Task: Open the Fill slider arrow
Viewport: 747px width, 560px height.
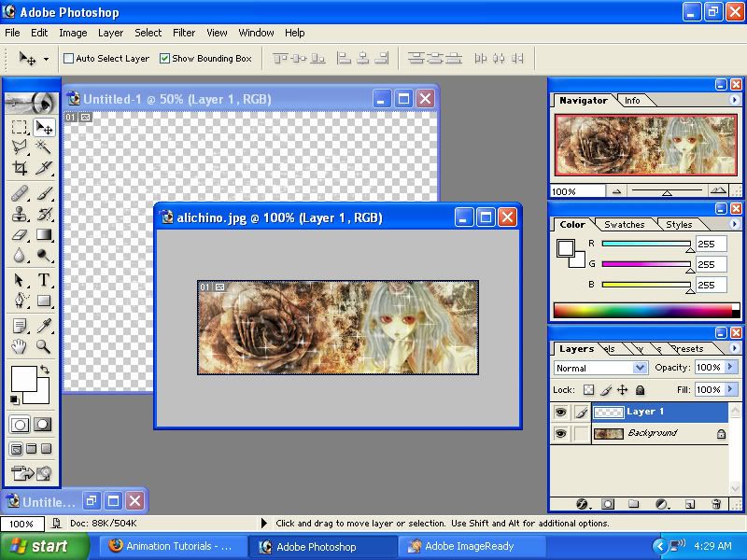Action: coord(730,389)
